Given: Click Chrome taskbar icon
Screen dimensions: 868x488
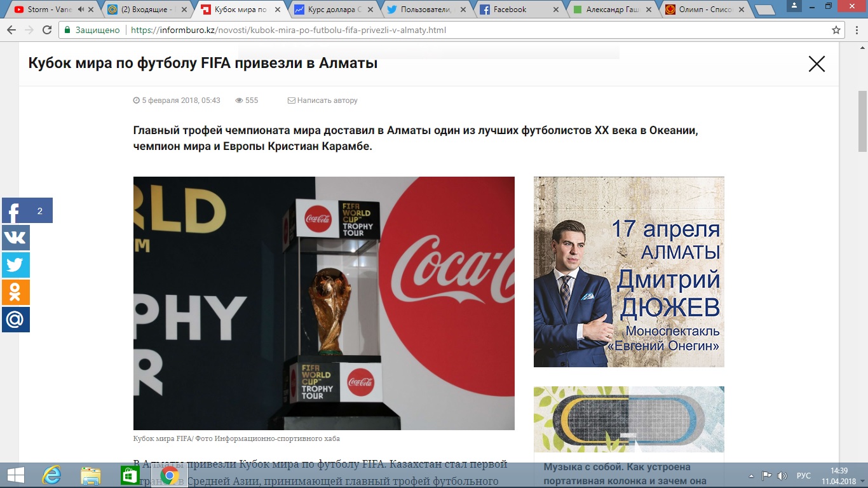Looking at the screenshot, I should pyautogui.click(x=169, y=475).
